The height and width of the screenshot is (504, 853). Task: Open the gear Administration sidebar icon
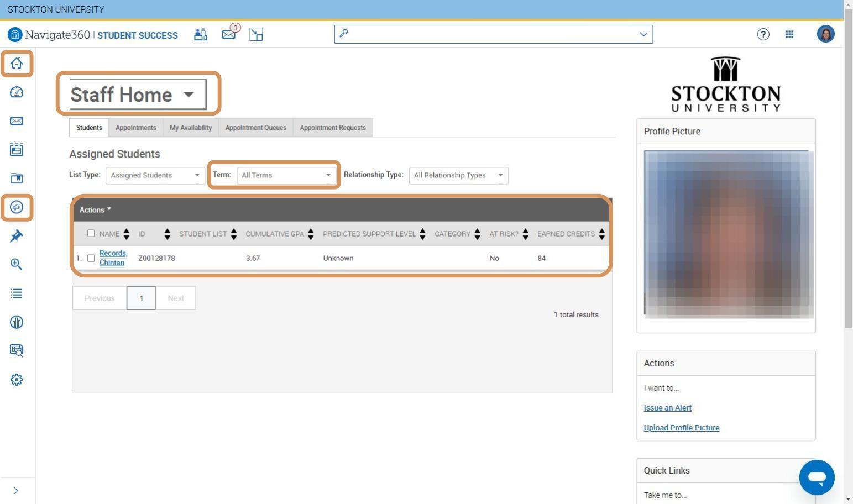point(17,380)
